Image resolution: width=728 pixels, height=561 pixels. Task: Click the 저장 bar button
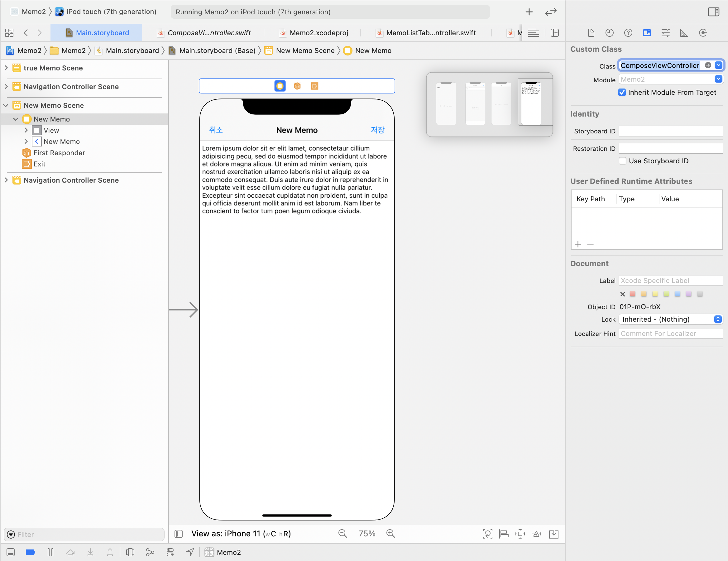(377, 130)
